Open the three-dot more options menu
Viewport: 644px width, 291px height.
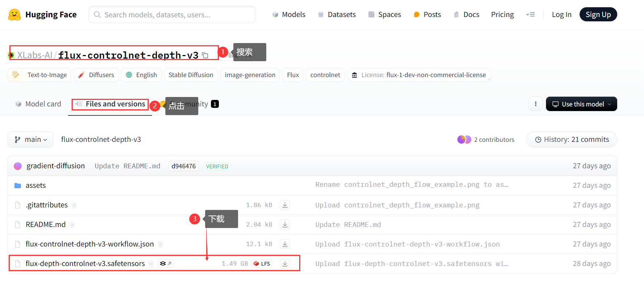click(535, 104)
